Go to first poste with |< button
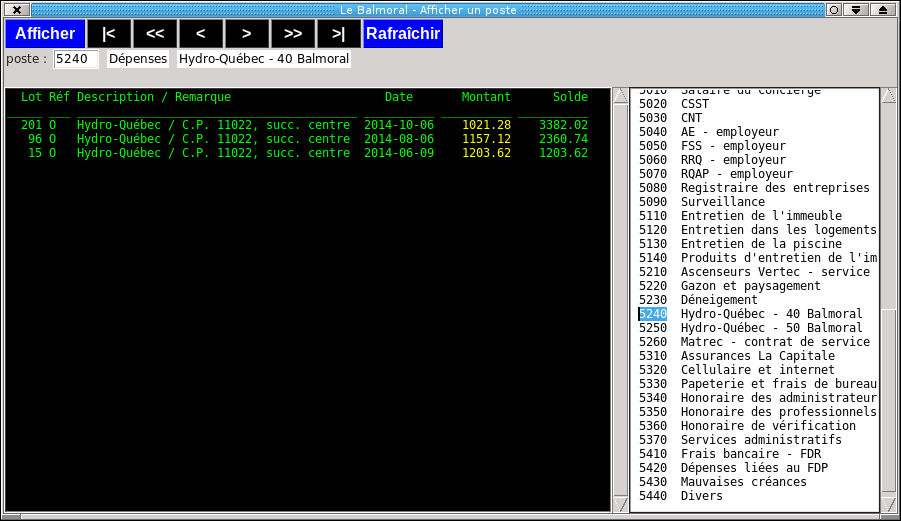Image resolution: width=901 pixels, height=521 pixels. point(109,34)
